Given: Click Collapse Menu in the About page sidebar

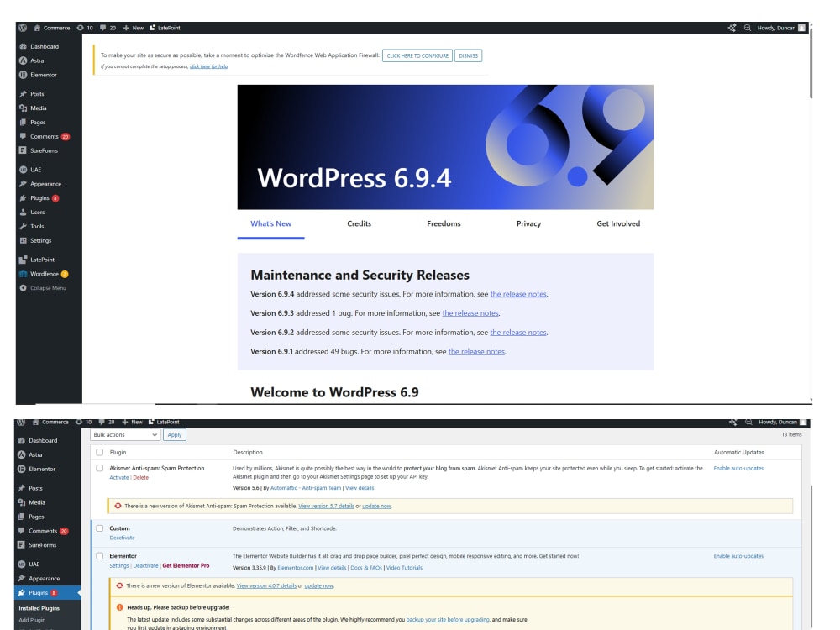Looking at the screenshot, I should (49, 287).
